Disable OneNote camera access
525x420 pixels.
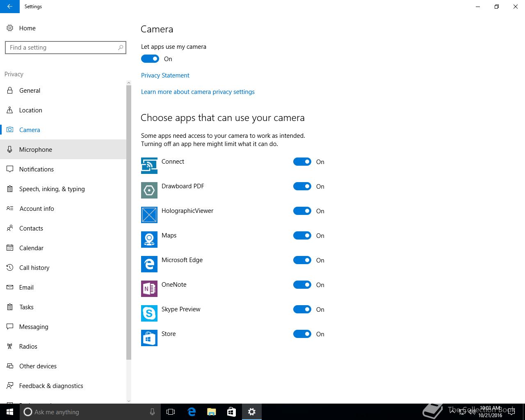302,285
